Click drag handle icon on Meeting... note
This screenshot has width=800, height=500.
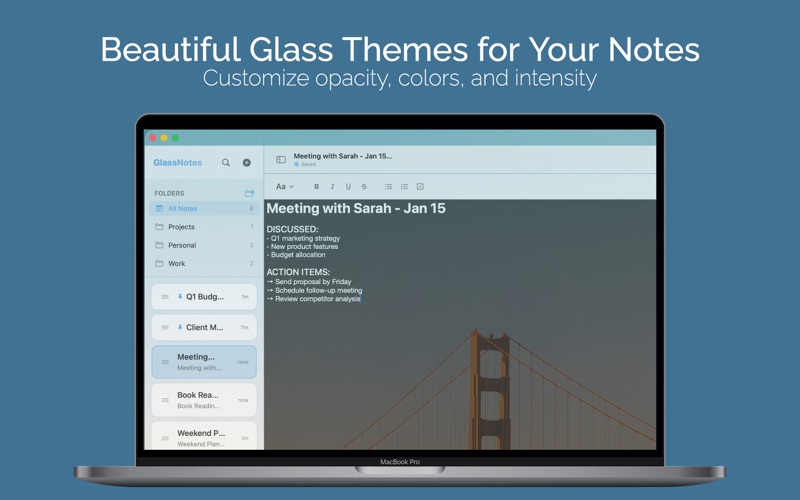coord(165,362)
